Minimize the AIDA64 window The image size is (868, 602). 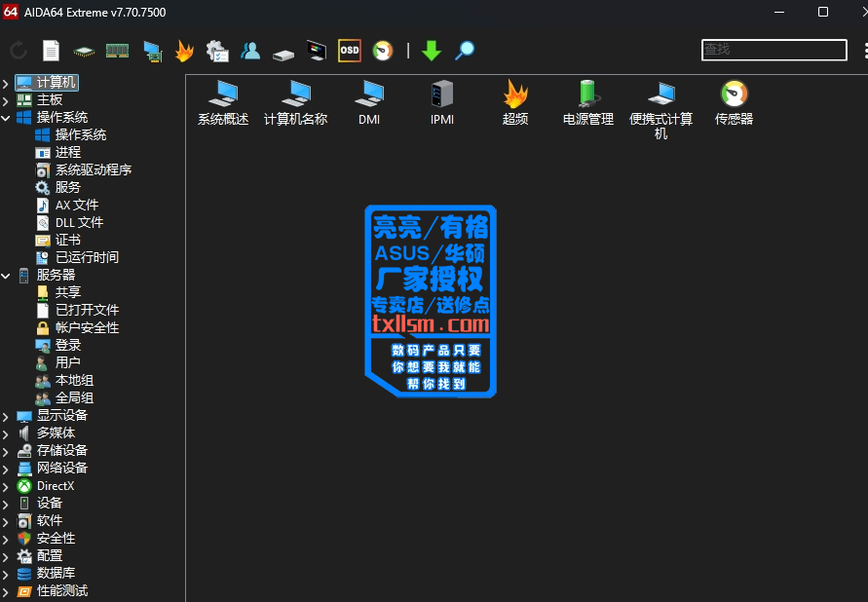tap(779, 12)
